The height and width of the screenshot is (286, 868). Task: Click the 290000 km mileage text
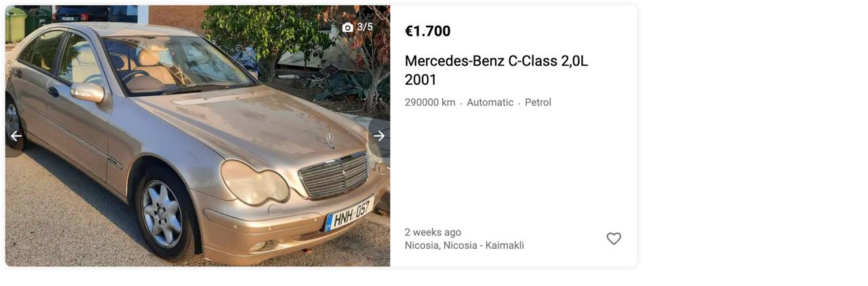[430, 102]
